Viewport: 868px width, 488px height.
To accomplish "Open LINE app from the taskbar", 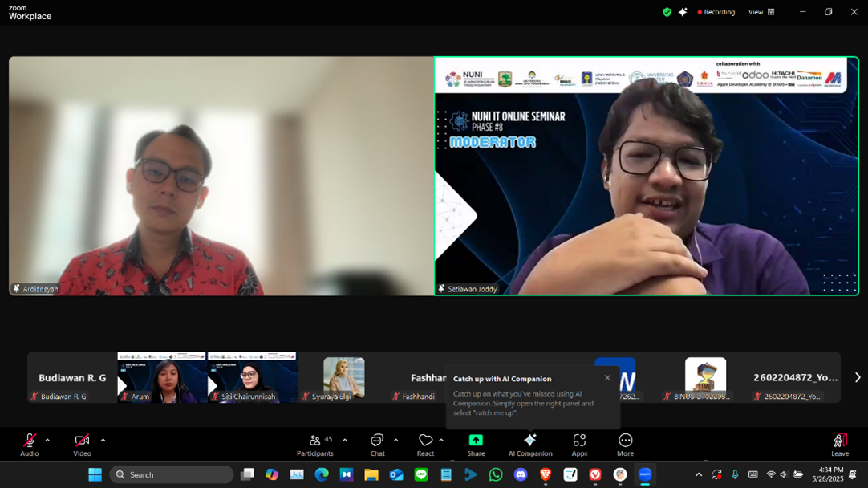I will pos(421,474).
